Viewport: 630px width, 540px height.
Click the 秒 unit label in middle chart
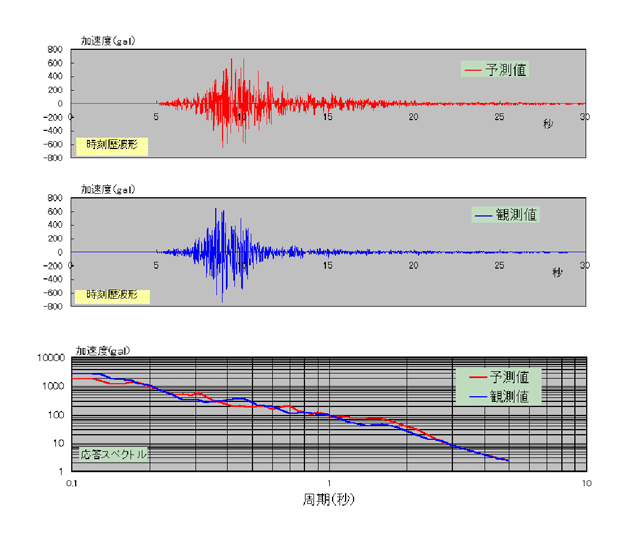(557, 272)
